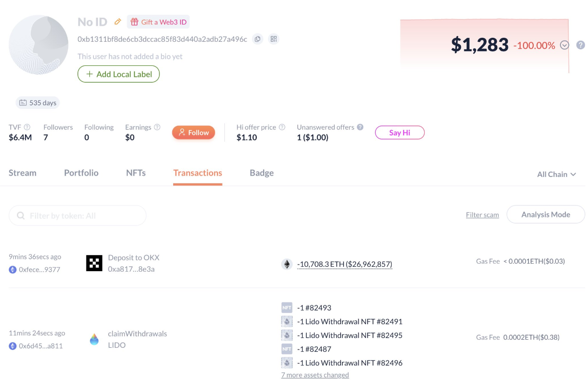Open the All Chain dropdown
The height and width of the screenshot is (385, 588).
(556, 174)
